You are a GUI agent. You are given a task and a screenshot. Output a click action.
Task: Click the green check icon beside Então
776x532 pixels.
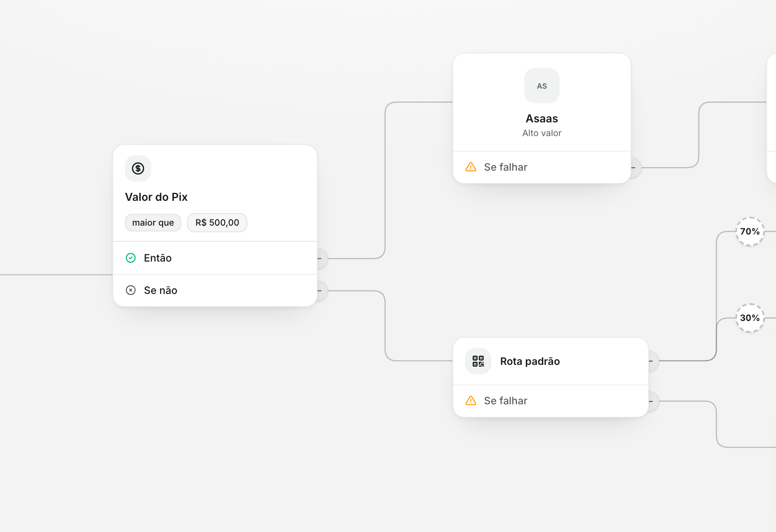(131, 258)
